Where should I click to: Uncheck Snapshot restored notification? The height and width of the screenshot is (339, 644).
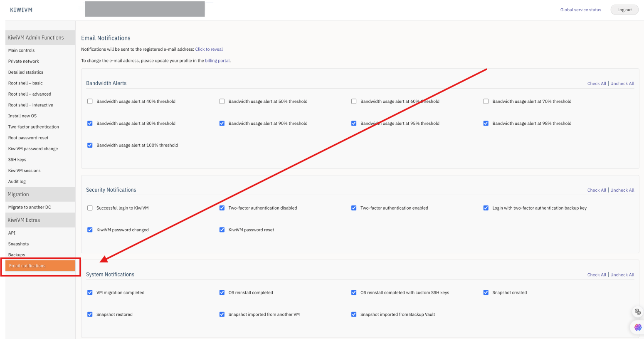pyautogui.click(x=90, y=314)
